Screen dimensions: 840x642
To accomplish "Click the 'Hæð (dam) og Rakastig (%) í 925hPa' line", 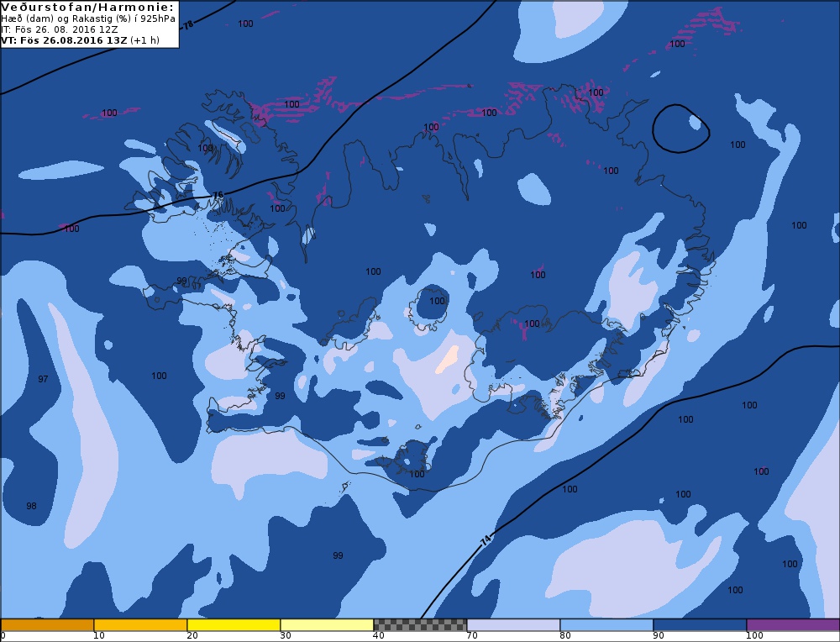I will click(88, 18).
